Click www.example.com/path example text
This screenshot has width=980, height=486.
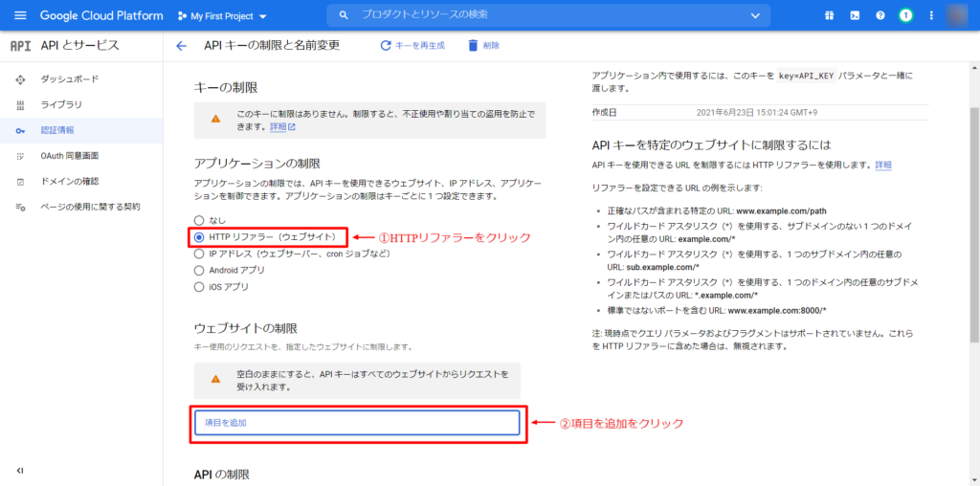(781, 210)
